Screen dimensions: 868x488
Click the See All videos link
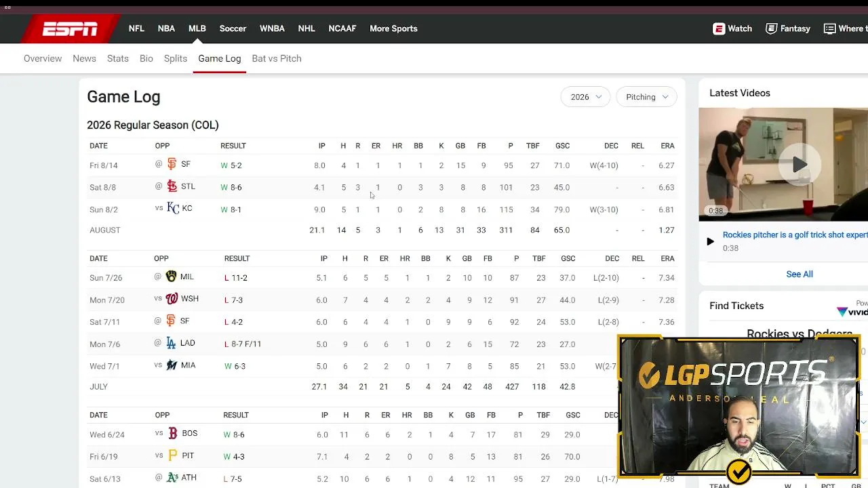[x=800, y=274]
